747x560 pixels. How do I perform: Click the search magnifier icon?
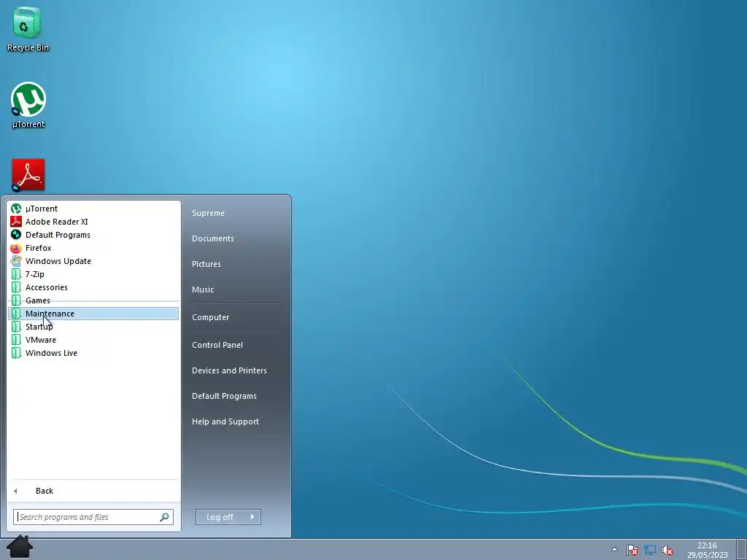[164, 517]
